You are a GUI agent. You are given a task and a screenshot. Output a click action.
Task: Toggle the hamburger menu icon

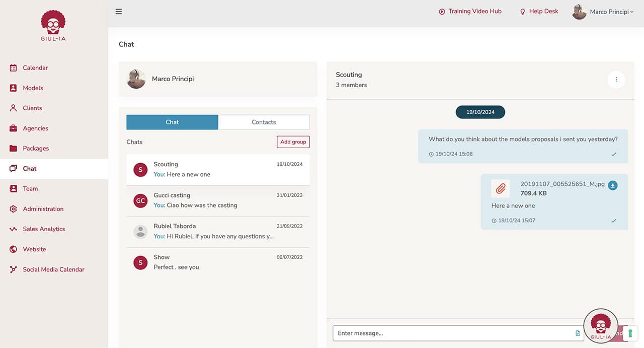point(119,11)
